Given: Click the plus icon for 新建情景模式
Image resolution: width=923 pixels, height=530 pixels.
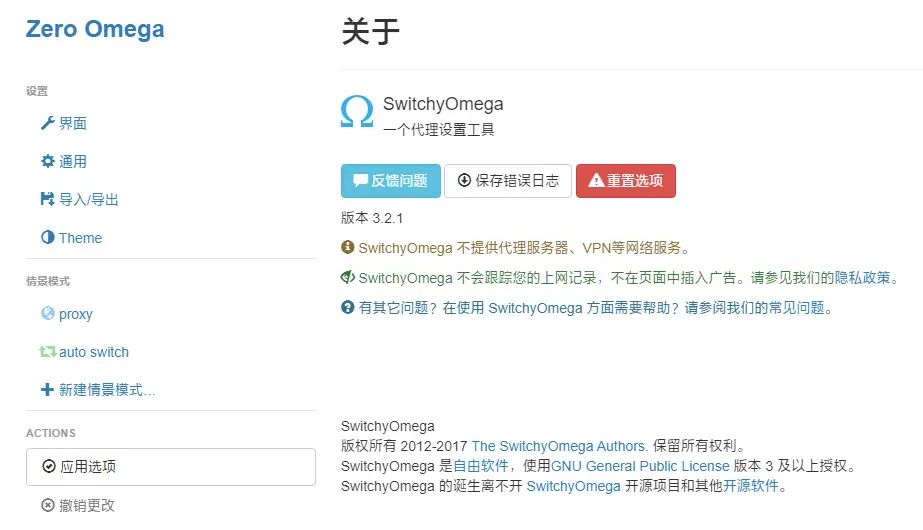Looking at the screenshot, I should pyautogui.click(x=47, y=390).
